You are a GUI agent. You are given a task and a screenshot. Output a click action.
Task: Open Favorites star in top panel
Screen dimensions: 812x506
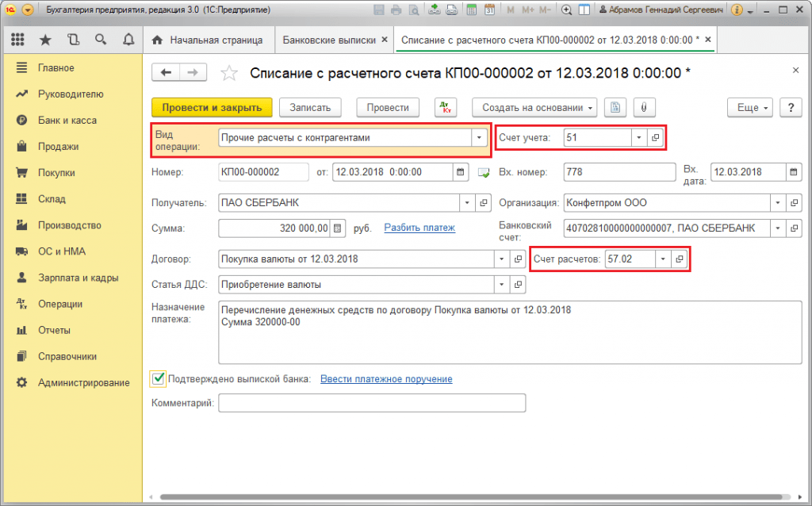tap(45, 40)
